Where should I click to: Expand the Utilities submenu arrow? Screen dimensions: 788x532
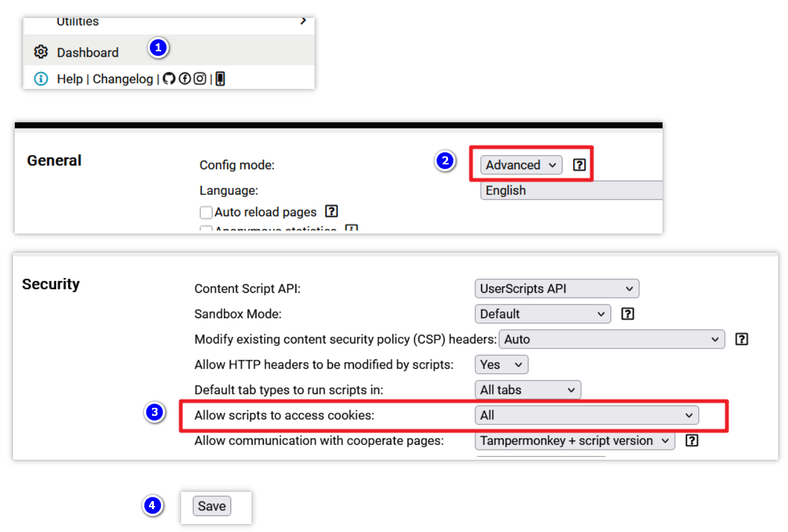(x=303, y=21)
